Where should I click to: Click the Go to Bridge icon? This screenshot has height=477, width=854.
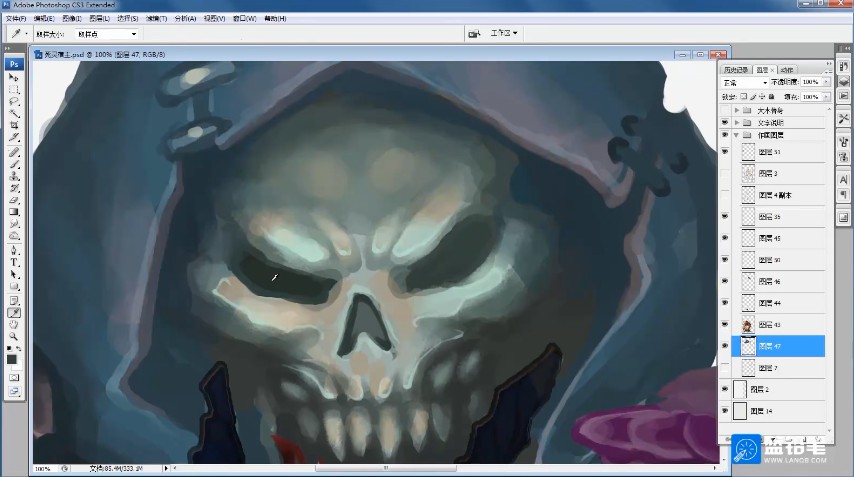point(474,34)
